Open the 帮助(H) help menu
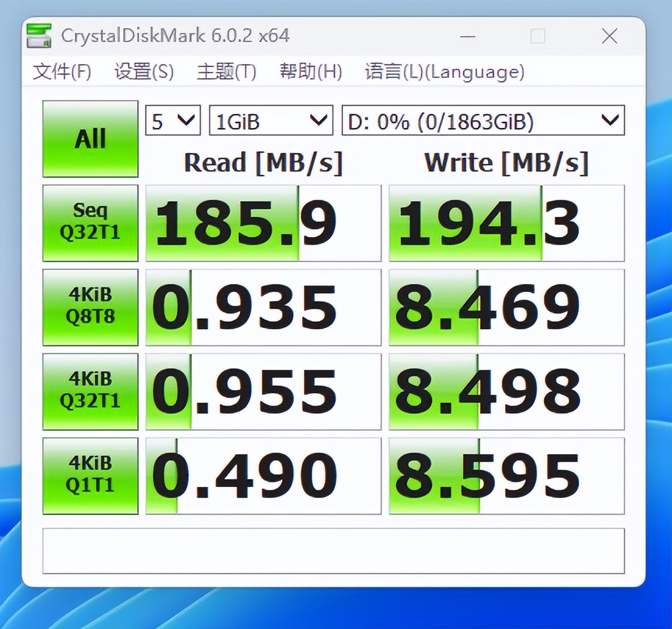Image resolution: width=672 pixels, height=629 pixels. coord(311,72)
